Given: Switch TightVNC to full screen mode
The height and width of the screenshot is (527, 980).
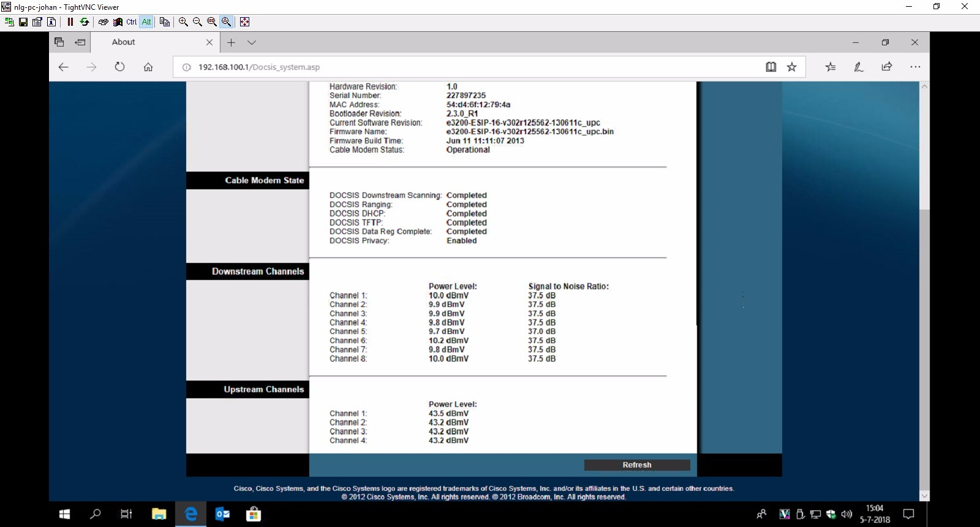Looking at the screenshot, I should 245,22.
